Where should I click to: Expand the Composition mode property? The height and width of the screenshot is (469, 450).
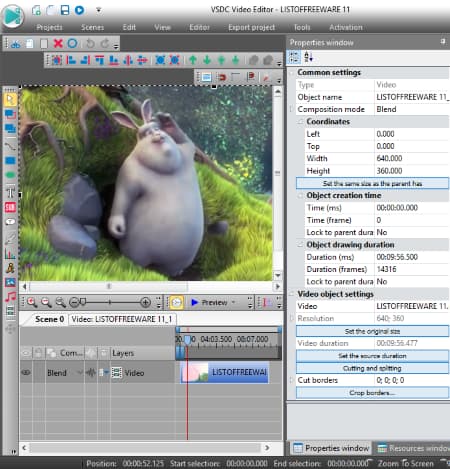click(292, 109)
